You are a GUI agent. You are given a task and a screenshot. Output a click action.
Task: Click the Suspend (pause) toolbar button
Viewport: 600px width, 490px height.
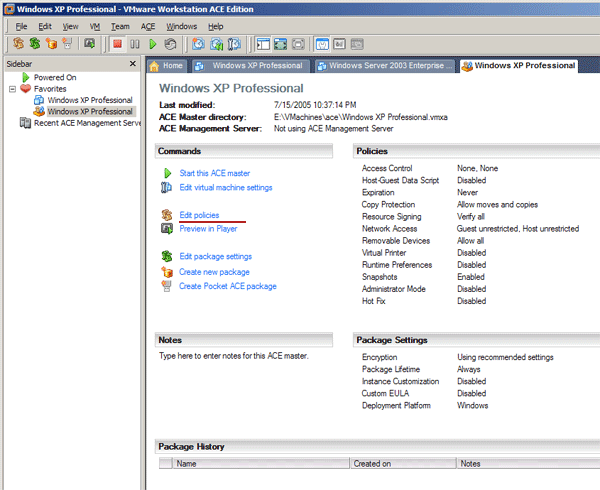135,44
